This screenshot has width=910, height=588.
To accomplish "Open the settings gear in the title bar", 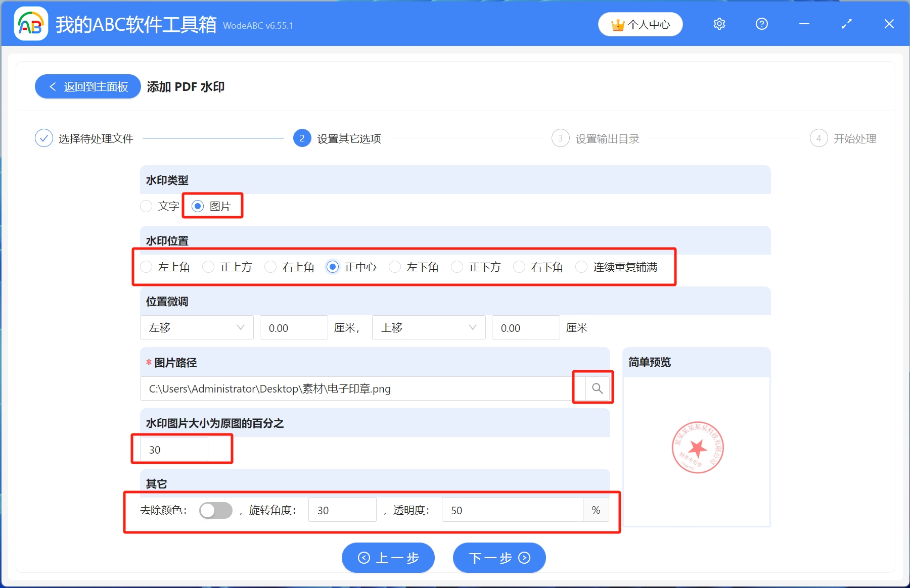I will [x=719, y=24].
